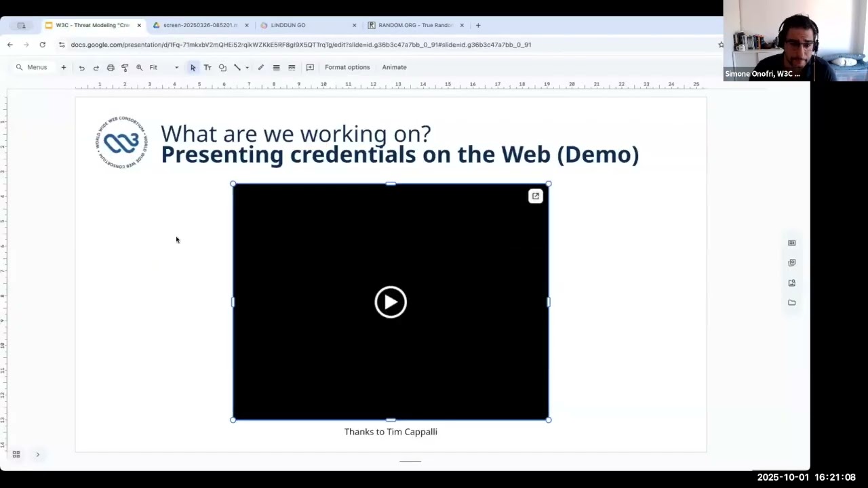Click the 'Thanks to Tim Cappalli' caption
Image resolution: width=868 pixels, height=488 pixels.
coord(391,432)
